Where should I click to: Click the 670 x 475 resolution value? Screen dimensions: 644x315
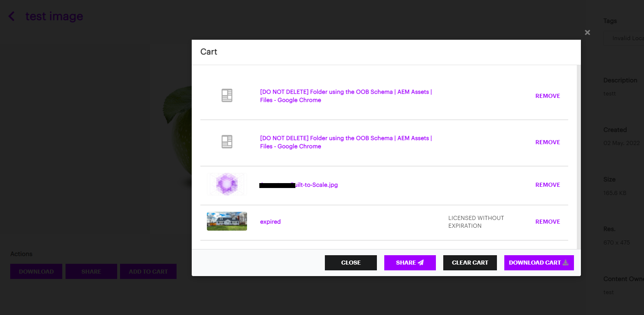[x=617, y=242]
